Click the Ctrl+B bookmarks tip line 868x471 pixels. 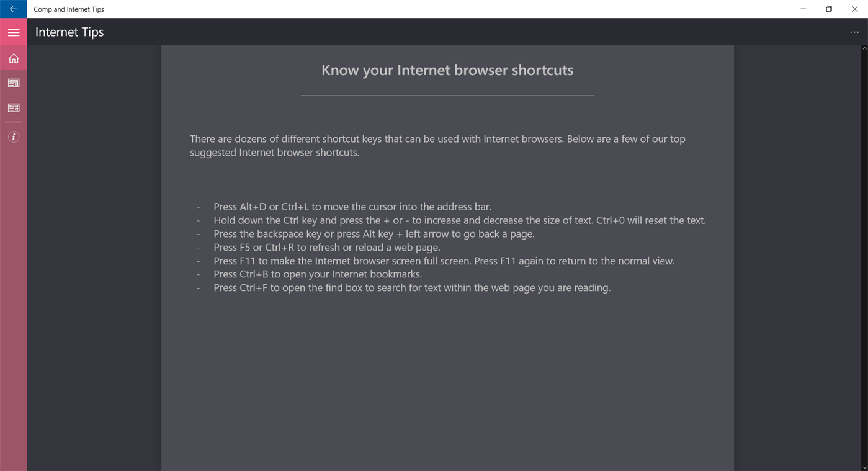click(317, 274)
